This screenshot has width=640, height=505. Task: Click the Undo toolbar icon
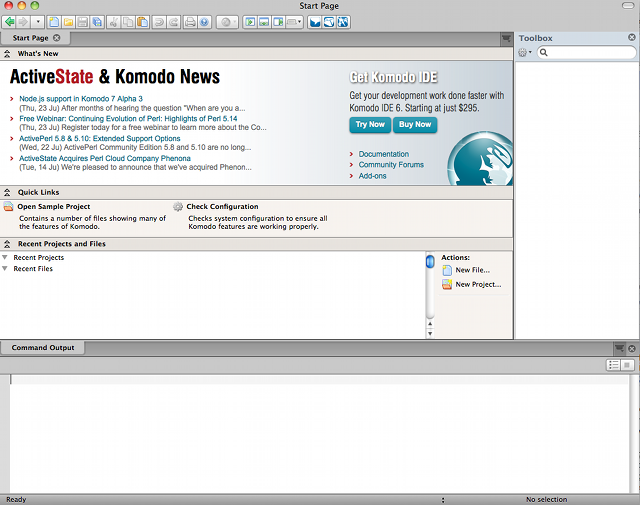pyautogui.click(x=159, y=22)
